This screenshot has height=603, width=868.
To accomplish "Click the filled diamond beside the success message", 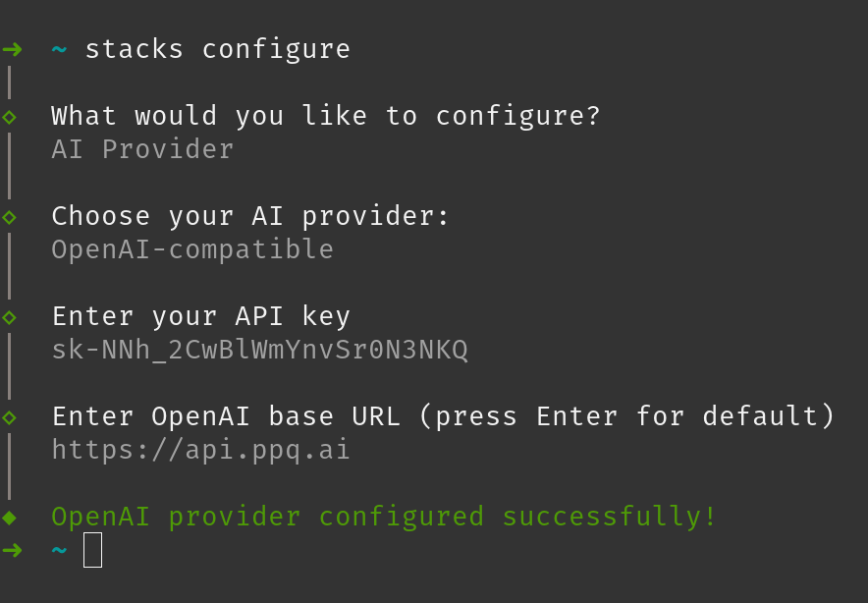I will [10, 517].
